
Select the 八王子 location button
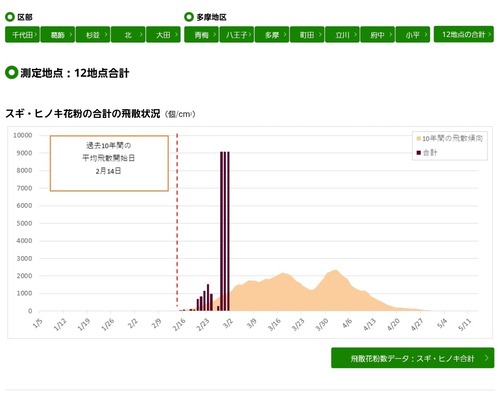coord(237,34)
